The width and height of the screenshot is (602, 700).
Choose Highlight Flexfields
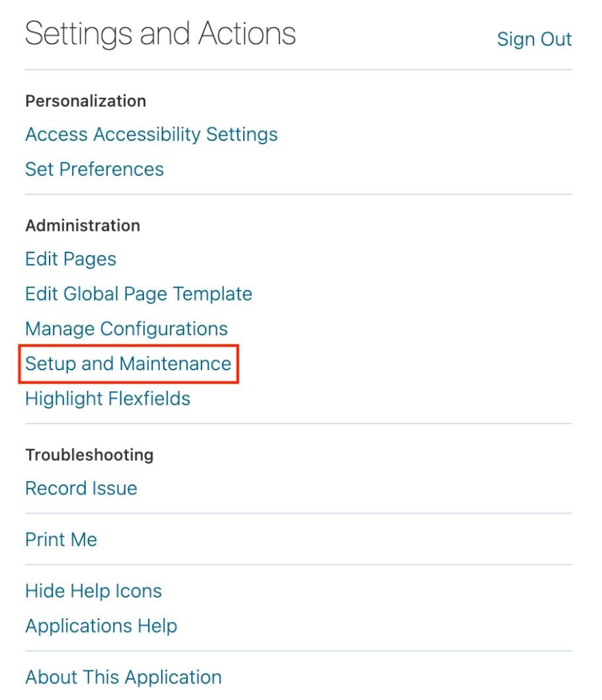(x=108, y=399)
